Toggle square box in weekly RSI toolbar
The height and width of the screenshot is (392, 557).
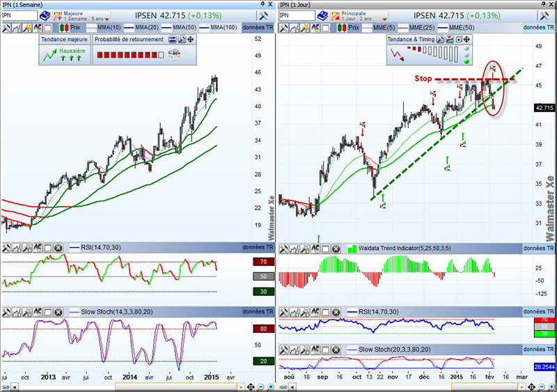point(48,248)
